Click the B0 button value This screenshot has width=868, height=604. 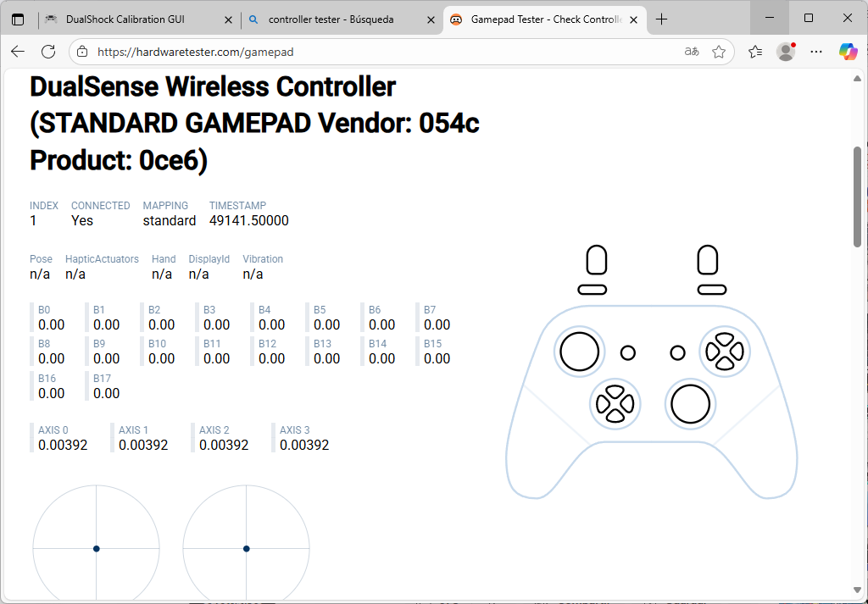point(52,324)
